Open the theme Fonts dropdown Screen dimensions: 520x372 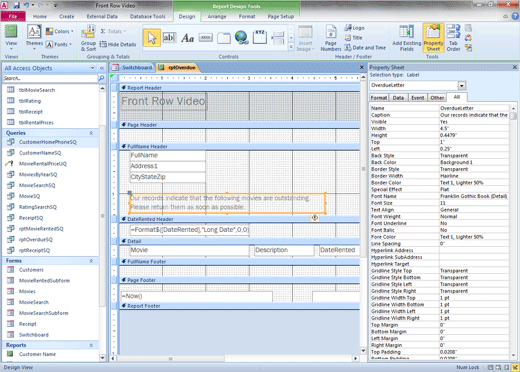59,44
